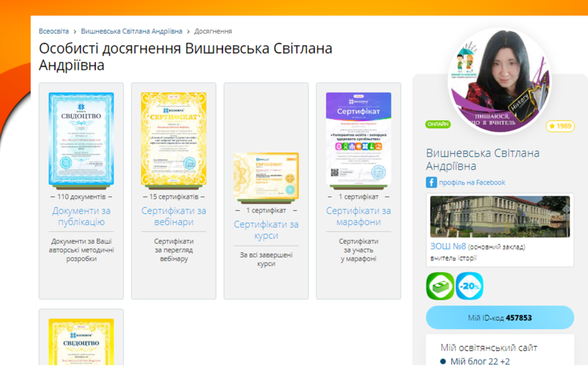Open Сертифікати за вебінари link

[x=174, y=216]
